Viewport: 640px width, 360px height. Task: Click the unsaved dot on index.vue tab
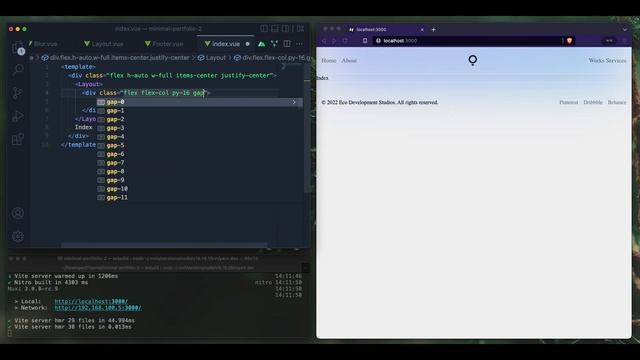click(x=247, y=44)
